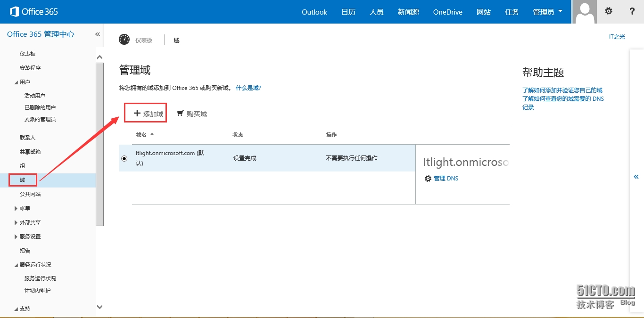644x318 pixels.
Task: Click the gear icon beside 管理 DNS
Action: pos(428,179)
